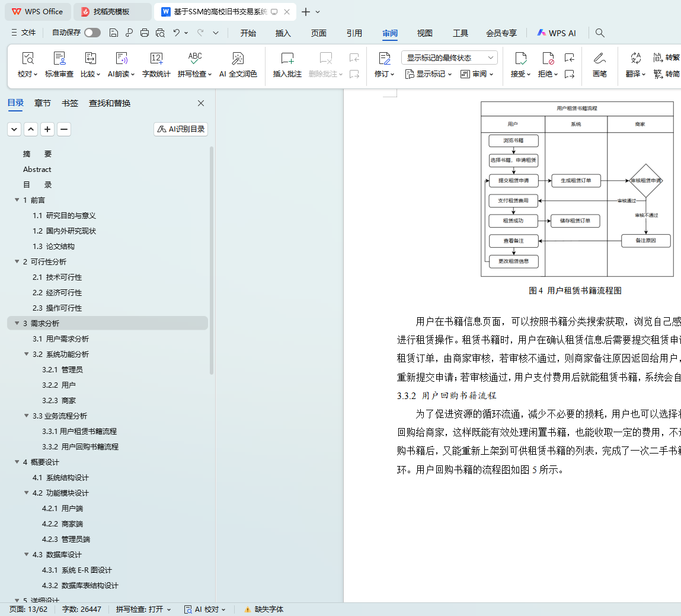Image resolution: width=681 pixels, height=616 pixels.
Task: Open the 校对 proofreading tool
Action: (27, 64)
